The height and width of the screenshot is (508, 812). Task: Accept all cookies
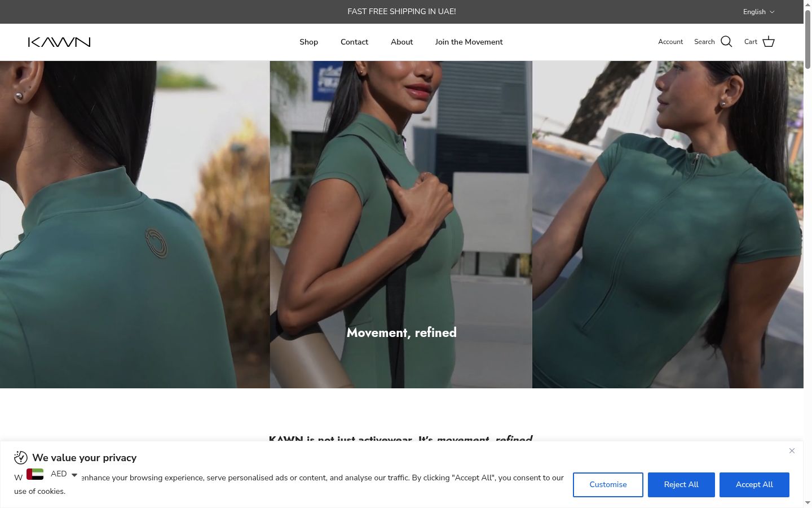pyautogui.click(x=754, y=485)
